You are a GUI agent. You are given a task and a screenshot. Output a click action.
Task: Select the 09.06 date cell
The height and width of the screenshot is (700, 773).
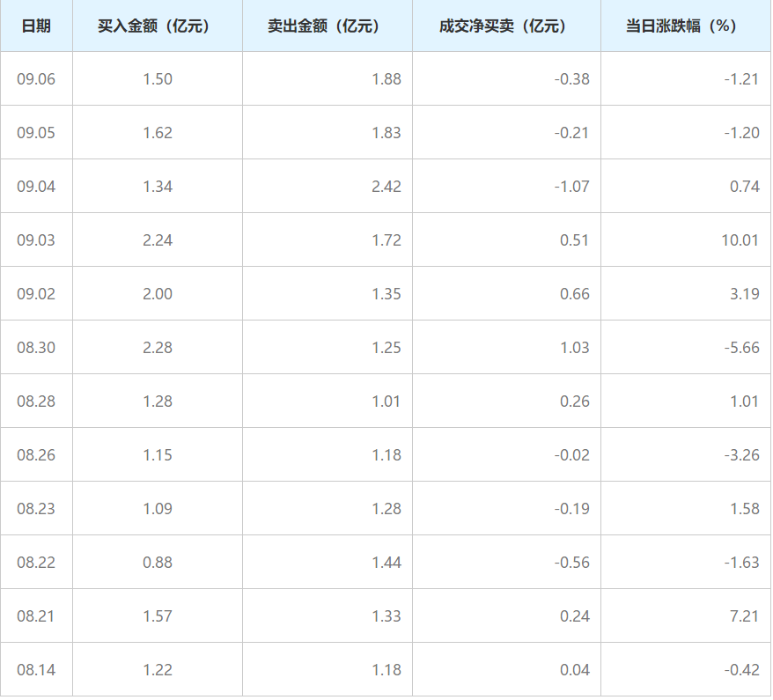[36, 79]
